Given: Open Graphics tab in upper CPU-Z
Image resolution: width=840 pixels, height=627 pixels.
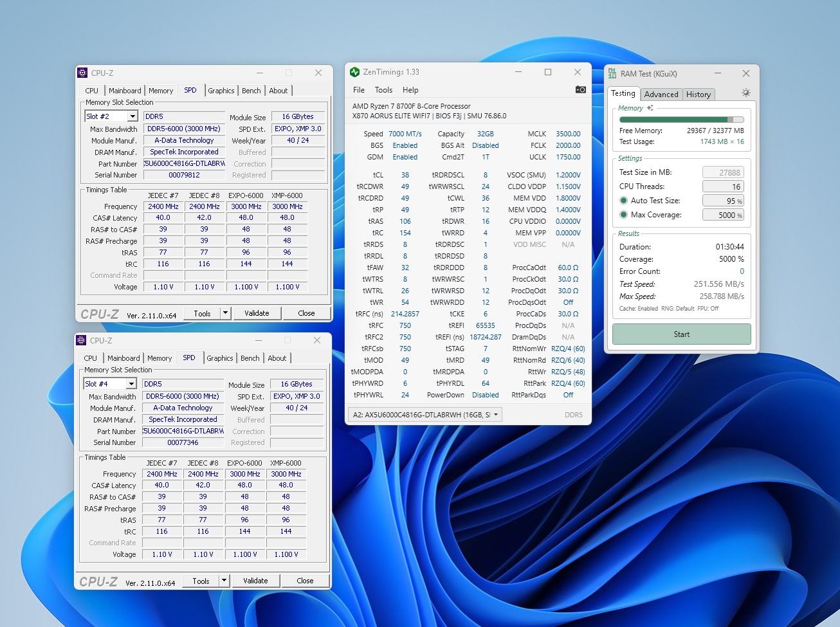Looking at the screenshot, I should click(221, 91).
